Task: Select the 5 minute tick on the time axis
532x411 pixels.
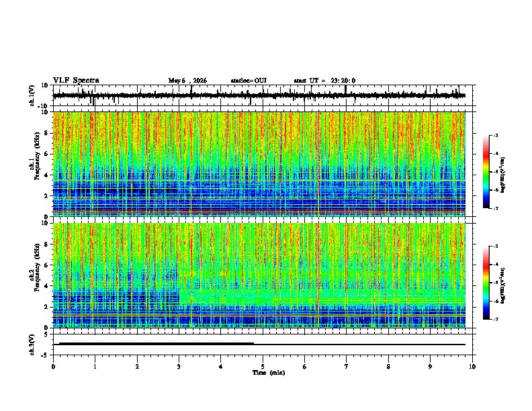Action: click(x=263, y=367)
